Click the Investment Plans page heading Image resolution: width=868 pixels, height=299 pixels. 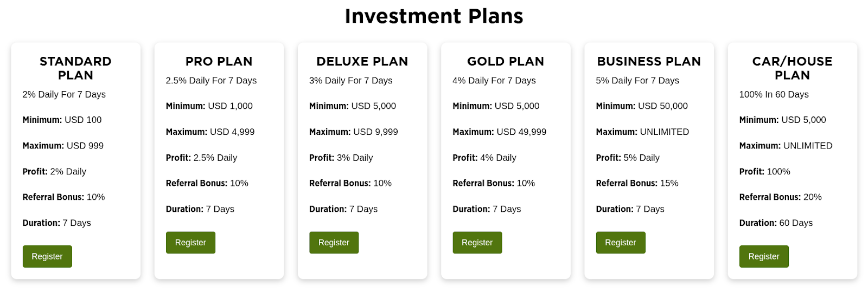click(434, 16)
